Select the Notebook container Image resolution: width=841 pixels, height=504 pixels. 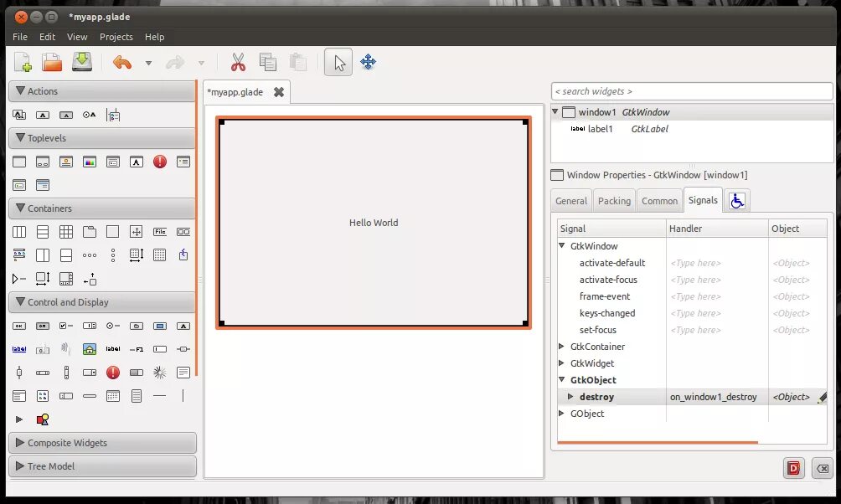(x=90, y=232)
